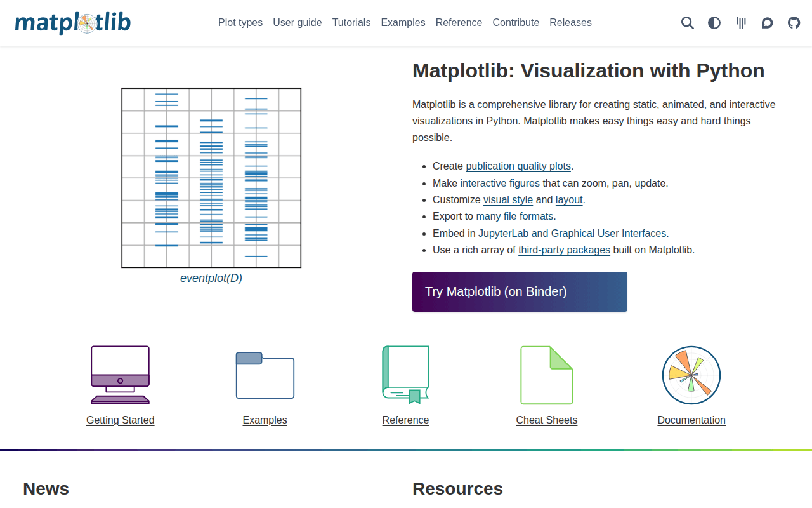Open Releases in the navigation bar
Image resolution: width=812 pixels, height=508 pixels.
click(x=570, y=22)
